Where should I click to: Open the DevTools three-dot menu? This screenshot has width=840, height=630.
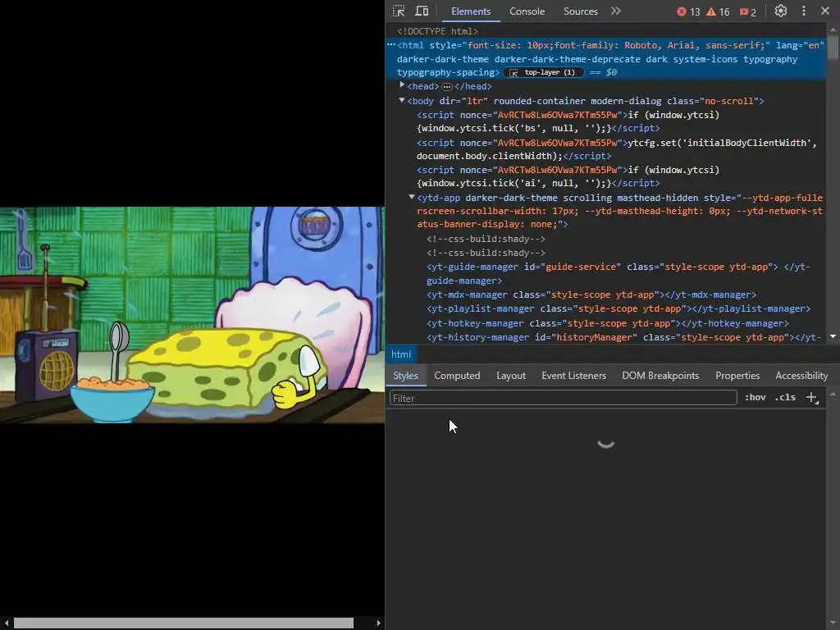point(804,11)
